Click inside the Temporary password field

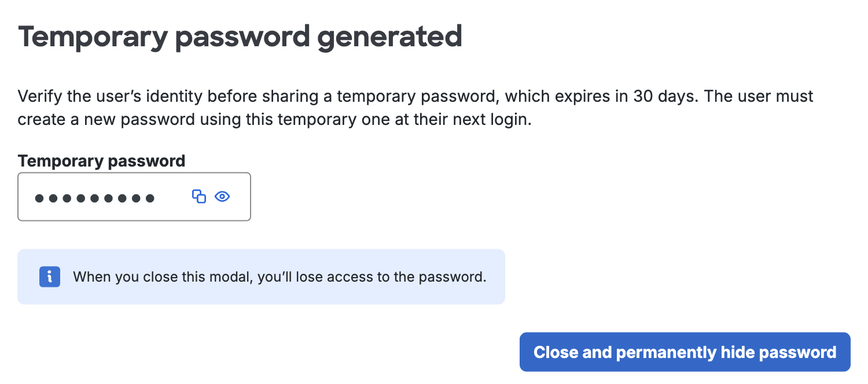(x=93, y=197)
